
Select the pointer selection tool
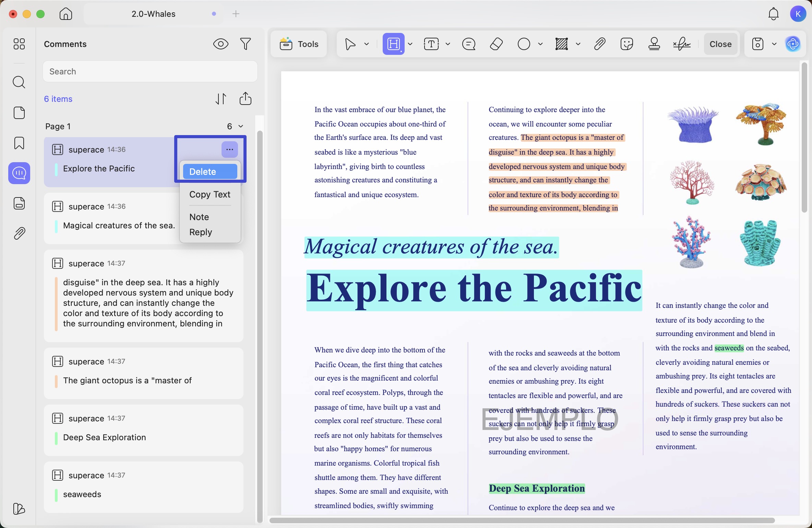click(x=350, y=44)
